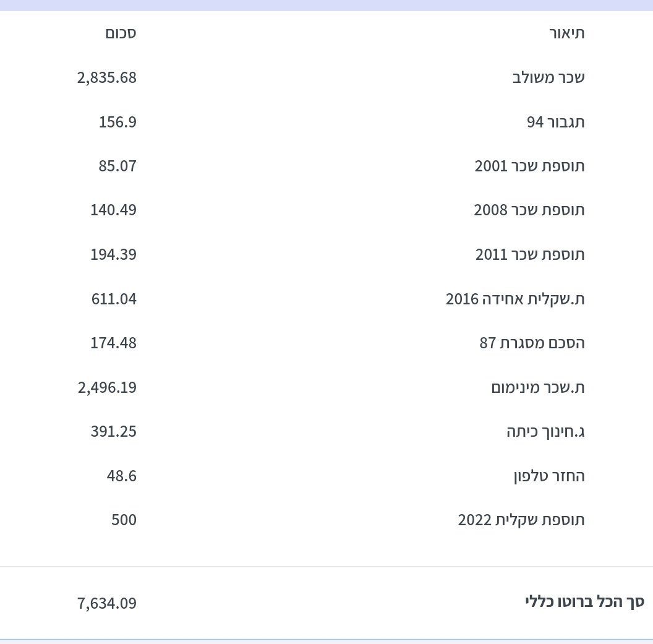Select the תגבור 94 description
The width and height of the screenshot is (653, 644).
[x=555, y=122]
